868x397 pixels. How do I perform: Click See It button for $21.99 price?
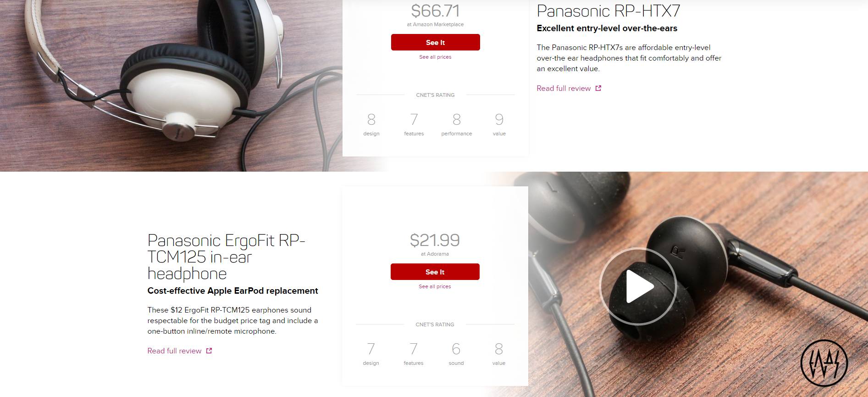click(x=435, y=272)
